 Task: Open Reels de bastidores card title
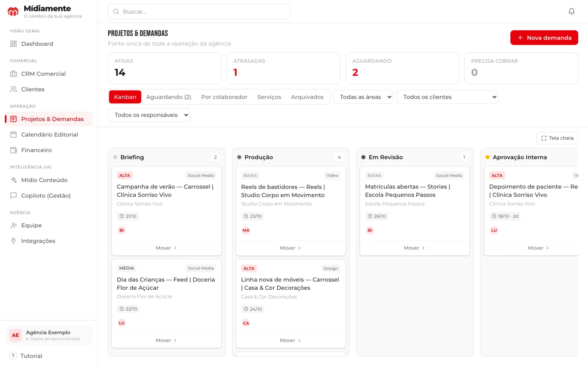(283, 191)
